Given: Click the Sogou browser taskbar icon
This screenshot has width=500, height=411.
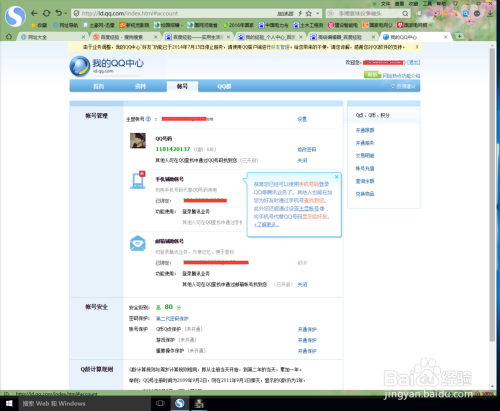Looking at the screenshot, I should point(180,404).
